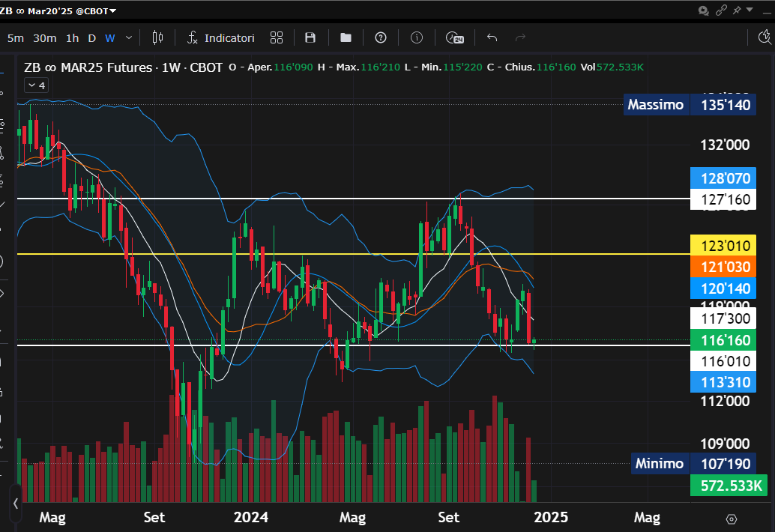Open the folder icon to load charts
Viewport: 775px width, 532px height.
[346, 37]
